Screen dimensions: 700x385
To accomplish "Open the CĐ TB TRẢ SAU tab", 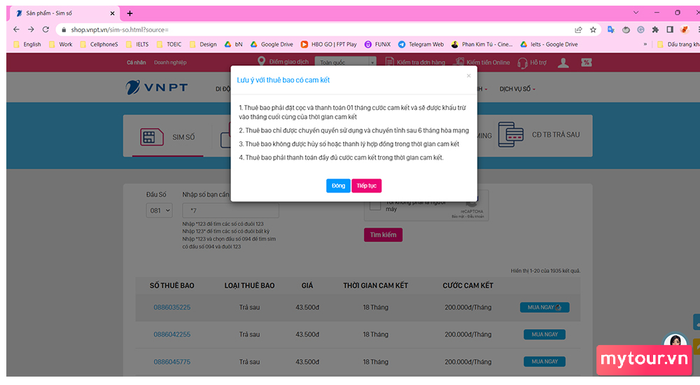I will tap(539, 134).
